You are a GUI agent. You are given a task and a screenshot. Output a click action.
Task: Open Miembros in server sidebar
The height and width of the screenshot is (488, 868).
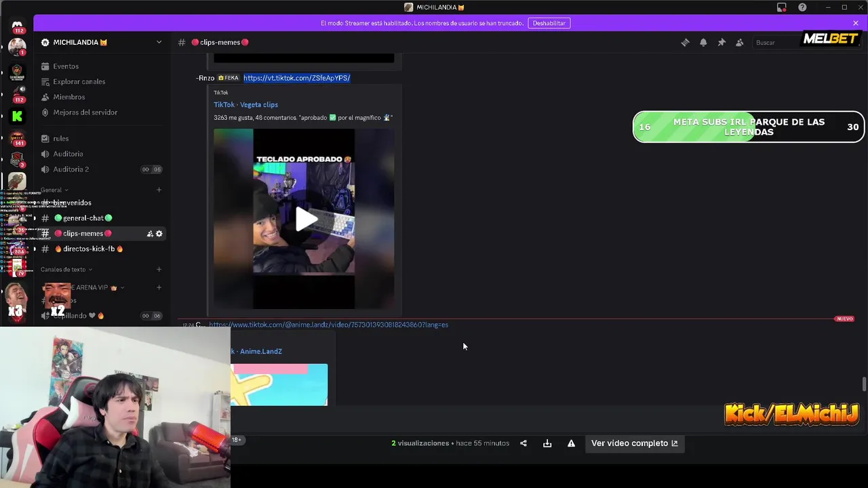pyautogui.click(x=68, y=97)
